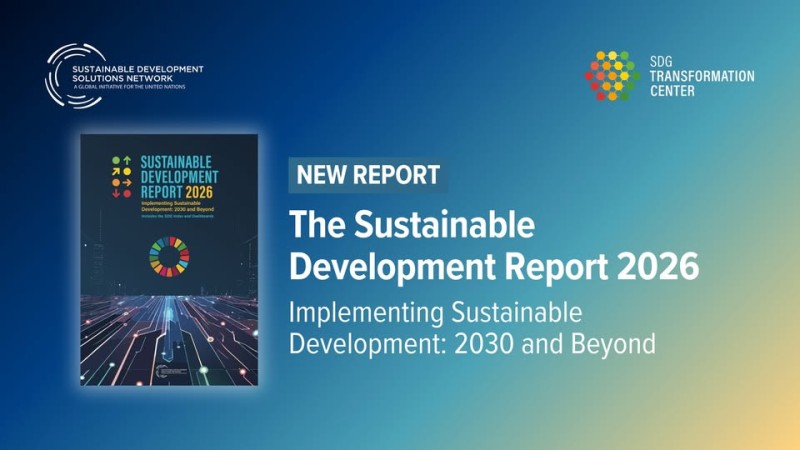Click 'A global initiative for the United Nations' tagline
The height and width of the screenshot is (450, 800).
[x=130, y=87]
